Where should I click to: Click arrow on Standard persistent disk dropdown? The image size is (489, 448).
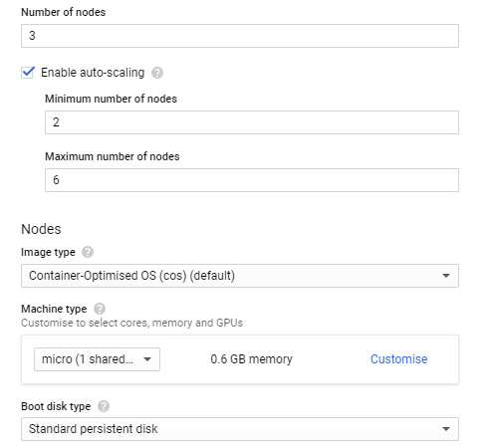coord(446,429)
